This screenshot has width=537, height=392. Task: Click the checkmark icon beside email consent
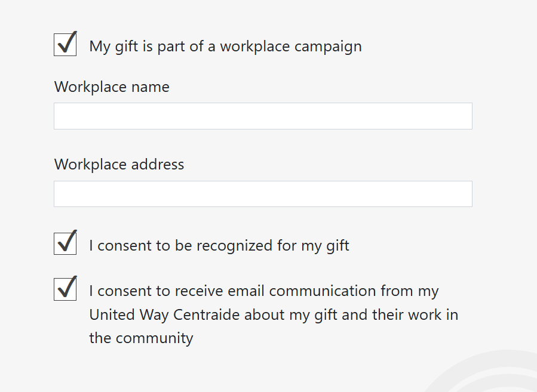[x=67, y=287]
